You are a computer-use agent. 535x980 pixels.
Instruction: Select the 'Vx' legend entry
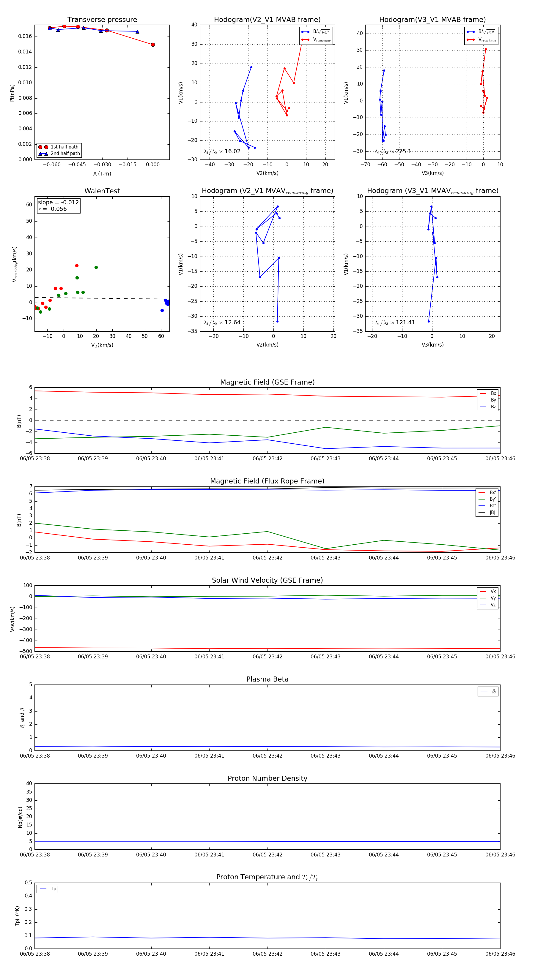488,592
